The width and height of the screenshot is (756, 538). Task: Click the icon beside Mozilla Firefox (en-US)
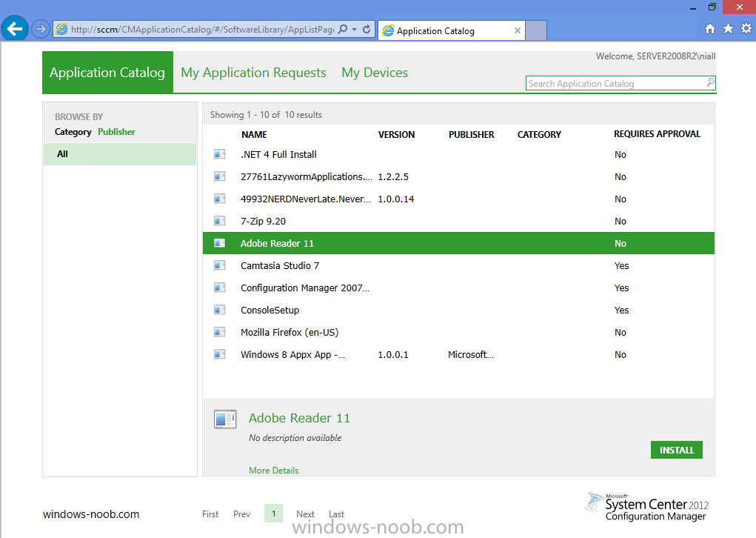[x=219, y=332]
